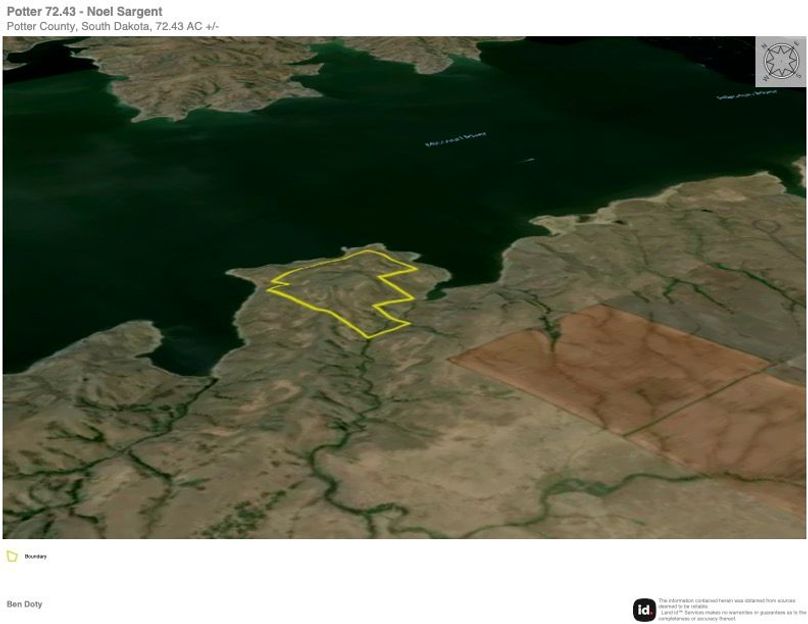Screen dimensions: 808x624
Task: Select the 'Boundary' legend label
Action: point(36,556)
